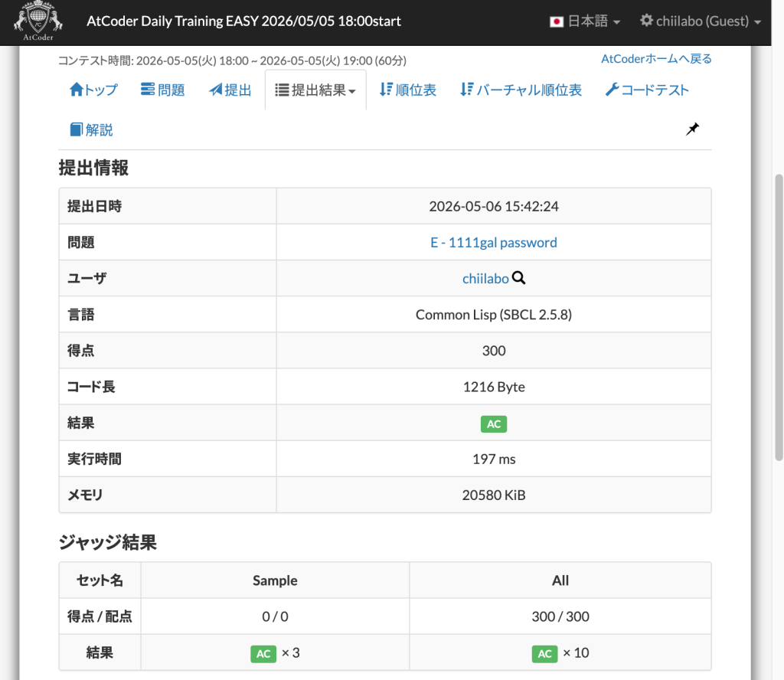The height and width of the screenshot is (680, 784).
Task: Click the Sample column header
Action: 275,580
